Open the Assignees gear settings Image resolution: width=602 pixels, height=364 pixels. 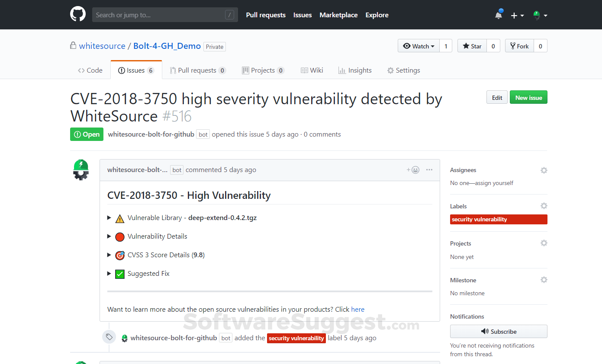pos(544,170)
